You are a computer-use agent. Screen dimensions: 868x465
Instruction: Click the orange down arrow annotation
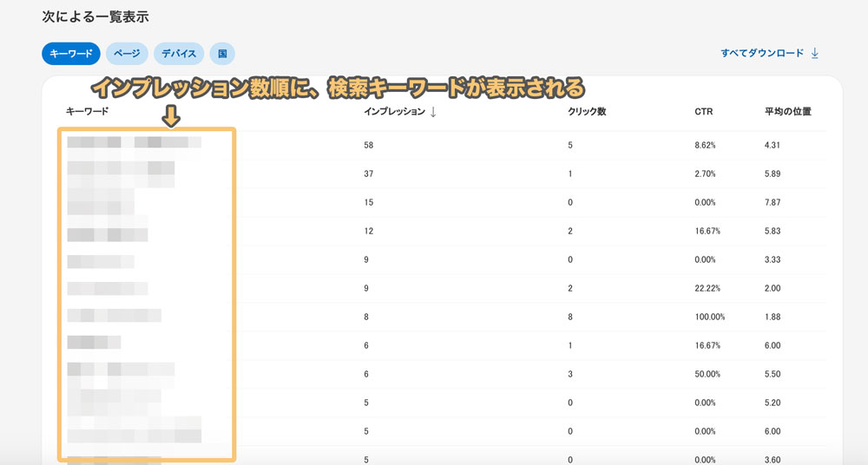tap(172, 115)
